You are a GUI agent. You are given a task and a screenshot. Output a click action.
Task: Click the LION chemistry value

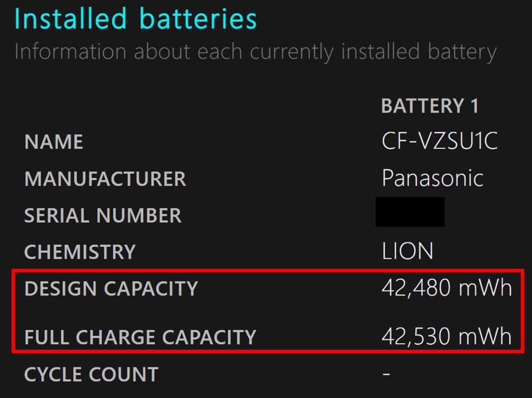pos(407,252)
